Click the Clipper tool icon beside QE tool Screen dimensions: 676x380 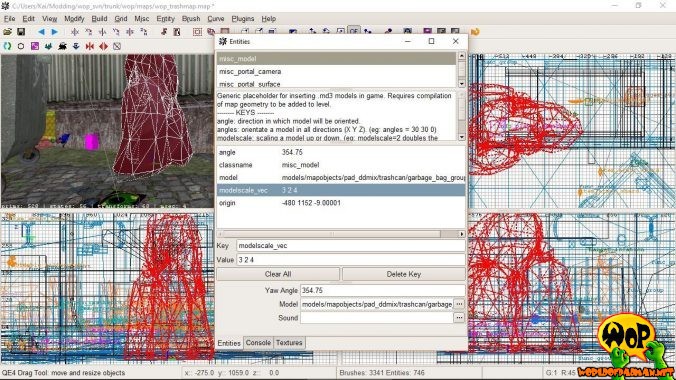tap(368, 32)
